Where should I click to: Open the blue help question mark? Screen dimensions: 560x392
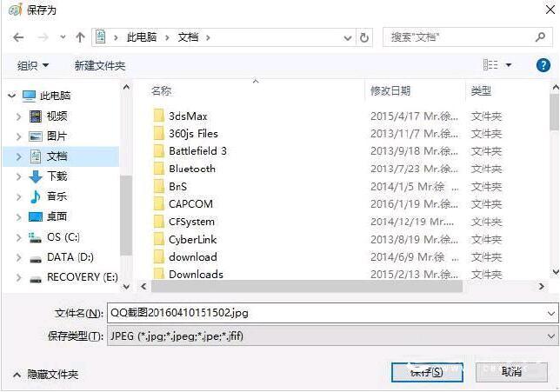tap(543, 65)
